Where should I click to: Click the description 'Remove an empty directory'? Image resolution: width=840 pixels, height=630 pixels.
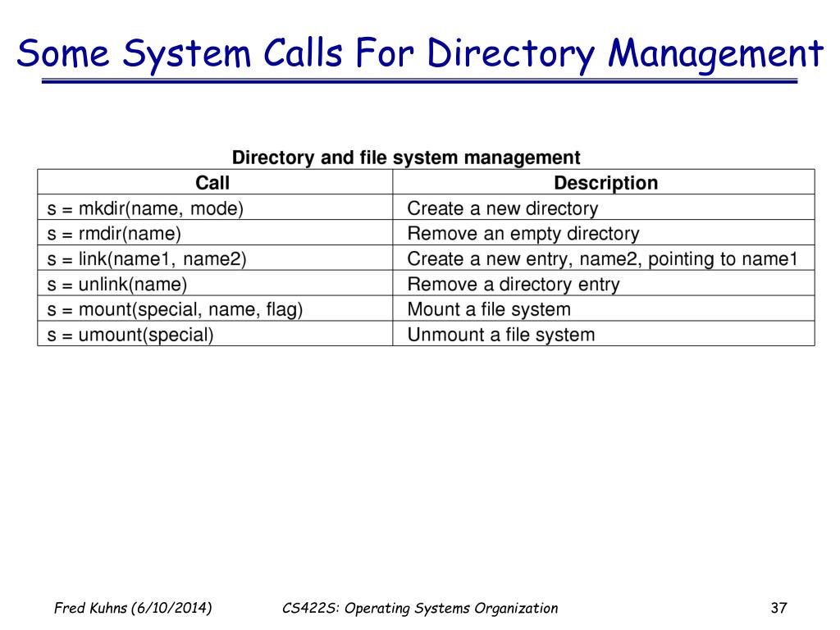[523, 234]
